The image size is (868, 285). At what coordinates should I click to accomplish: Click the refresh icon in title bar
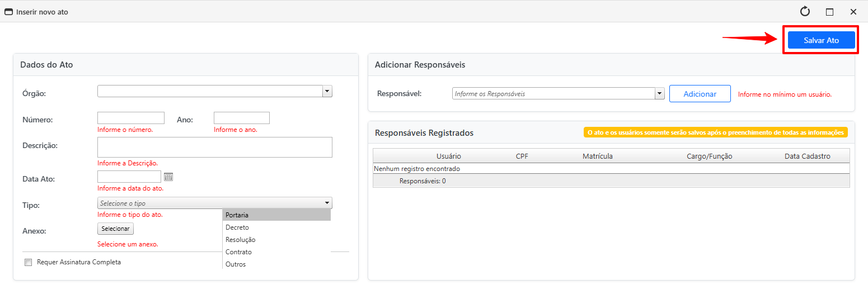[x=805, y=12]
